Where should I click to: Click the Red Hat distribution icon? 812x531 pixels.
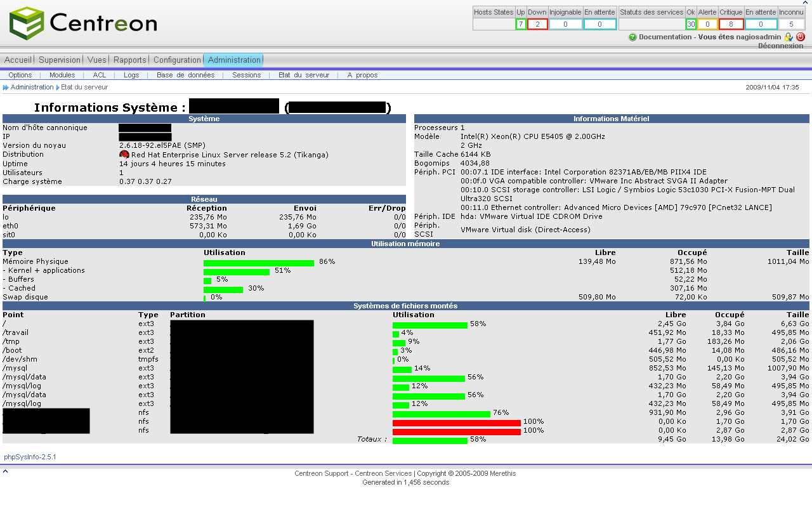[x=124, y=155]
